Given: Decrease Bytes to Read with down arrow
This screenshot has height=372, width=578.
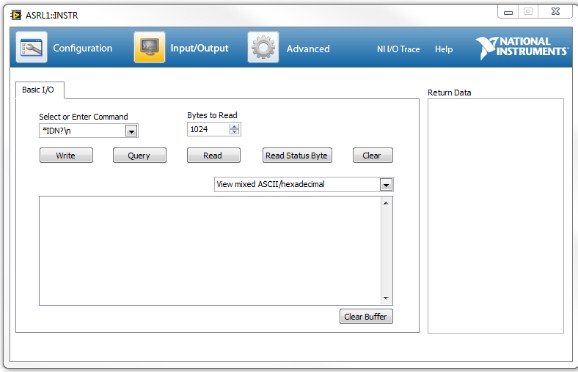Looking at the screenshot, I should [234, 132].
